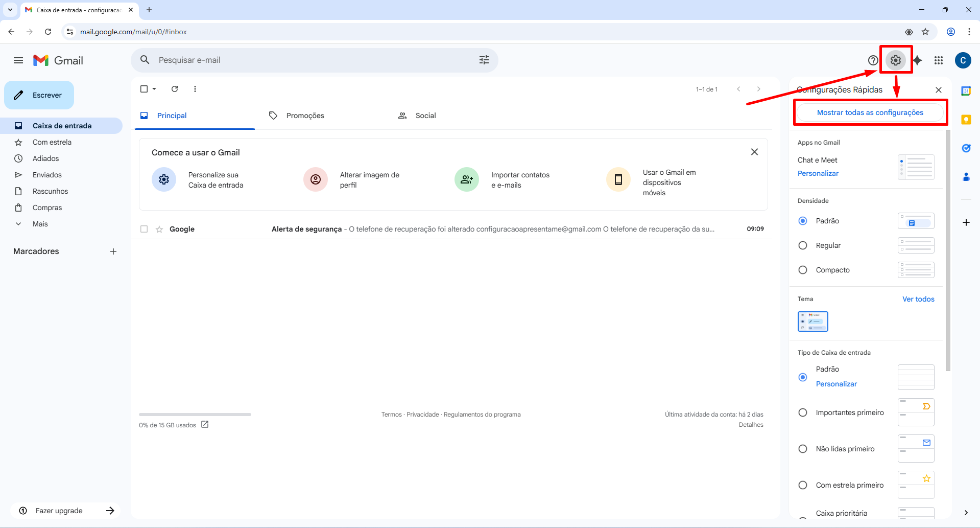Select the Google email checkbox
Image resolution: width=980 pixels, height=528 pixels.
(144, 229)
